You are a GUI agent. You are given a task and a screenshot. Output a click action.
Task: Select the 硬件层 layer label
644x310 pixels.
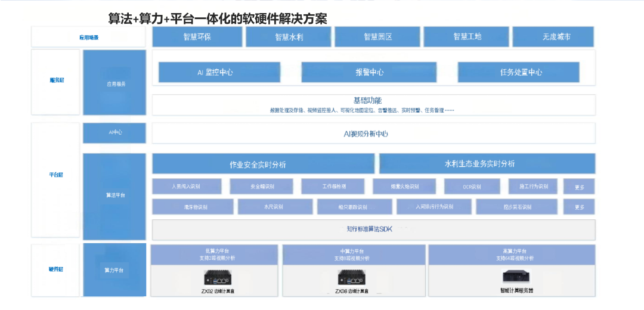pyautogui.click(x=55, y=270)
